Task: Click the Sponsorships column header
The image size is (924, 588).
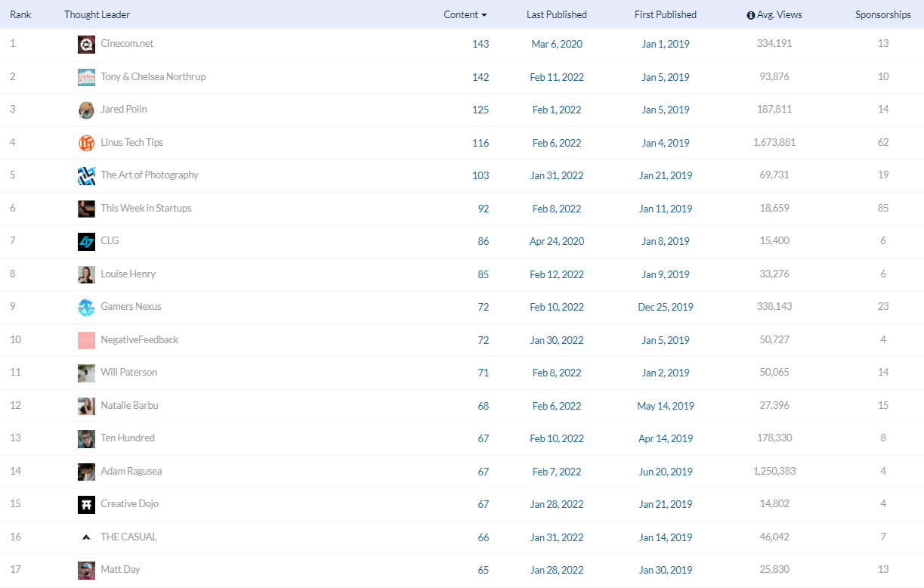Action: [x=883, y=14]
